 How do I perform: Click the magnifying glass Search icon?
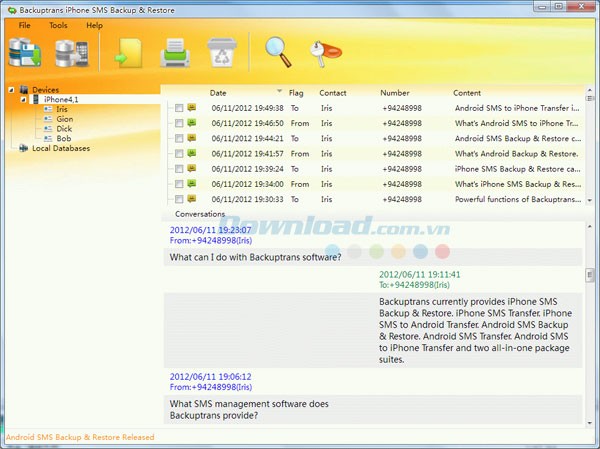pyautogui.click(x=279, y=52)
